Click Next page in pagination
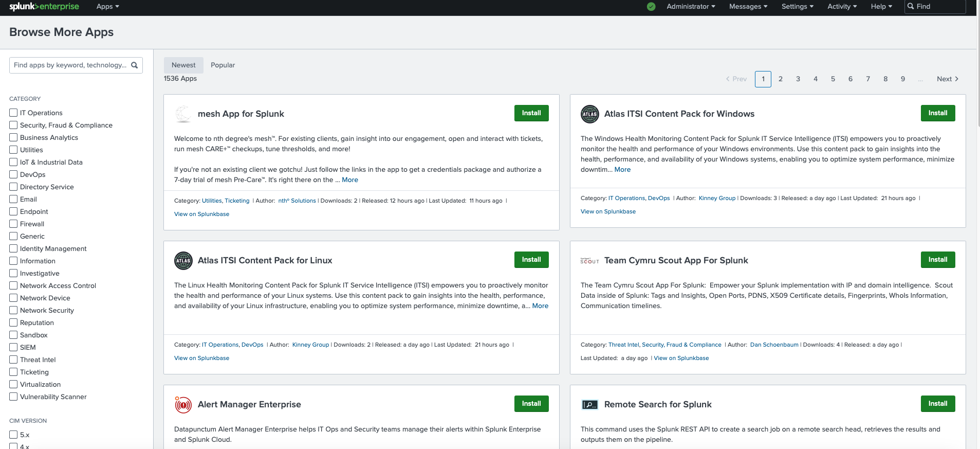Viewport: 980px width, 449px height. pos(948,79)
